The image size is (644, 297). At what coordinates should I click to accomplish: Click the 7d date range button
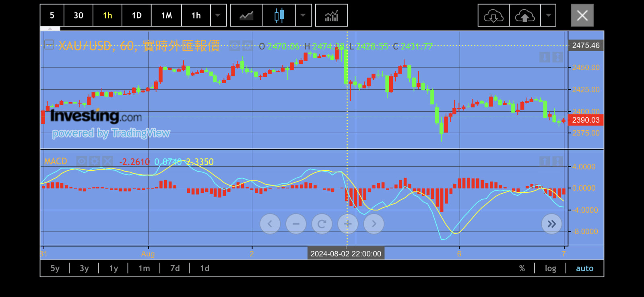[x=175, y=268]
